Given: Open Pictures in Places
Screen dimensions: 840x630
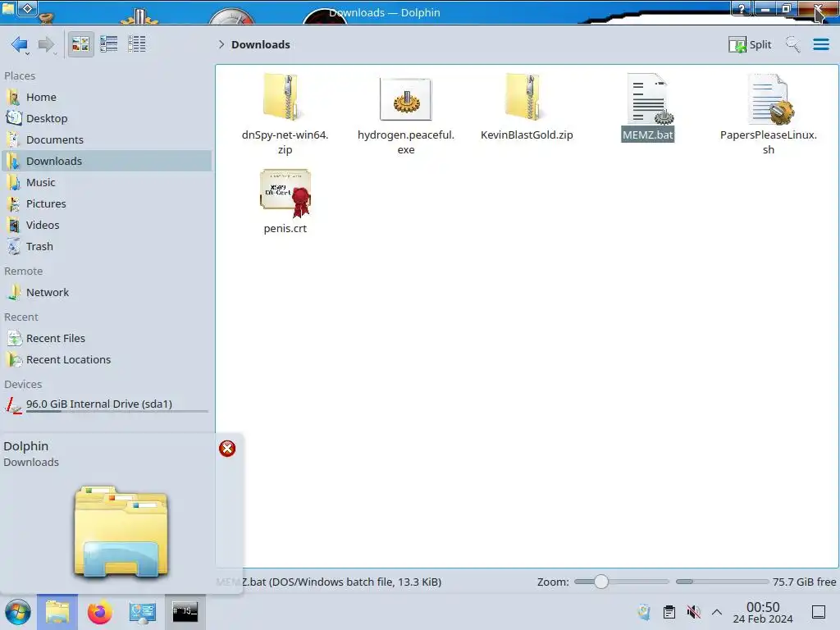Looking at the screenshot, I should pos(107,204).
